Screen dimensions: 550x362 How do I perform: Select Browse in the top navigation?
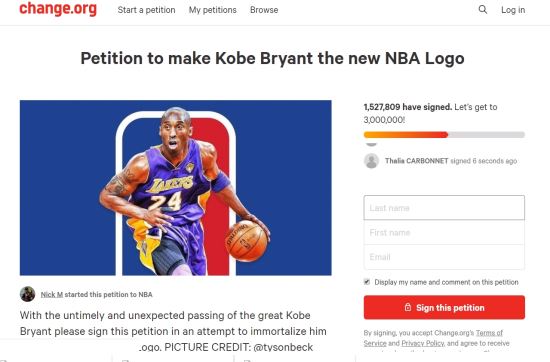pos(264,10)
